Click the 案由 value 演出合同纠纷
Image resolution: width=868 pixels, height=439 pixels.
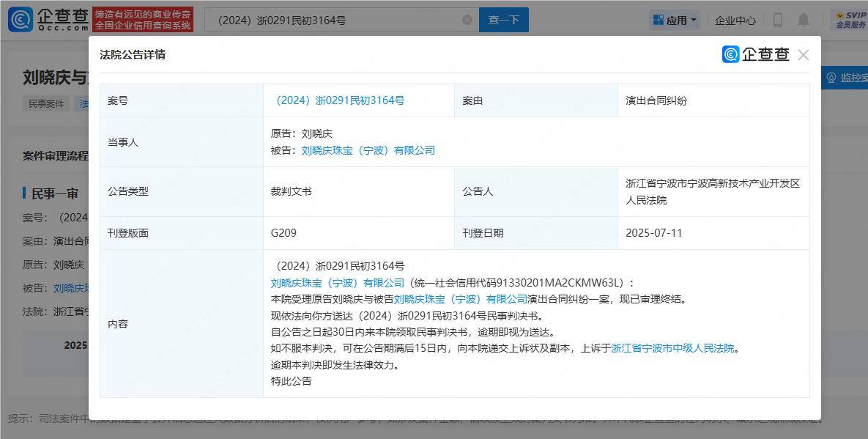click(656, 100)
